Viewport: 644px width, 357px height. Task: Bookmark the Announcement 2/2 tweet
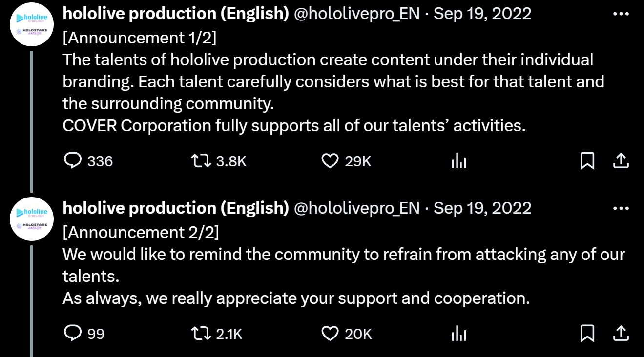587,333
